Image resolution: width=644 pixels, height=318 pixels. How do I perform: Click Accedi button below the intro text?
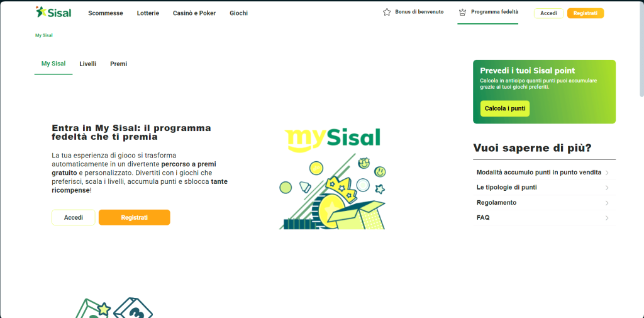click(x=74, y=217)
